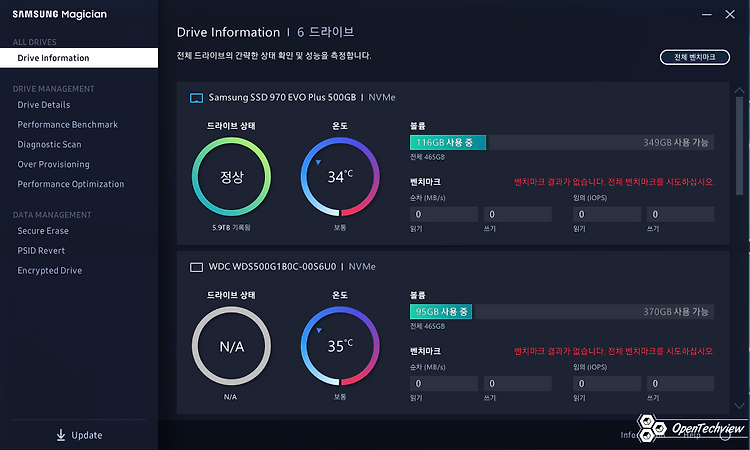
Task: Click Samsung SSD 970 EVO Plus 500GB title
Action: pyautogui.click(x=282, y=98)
